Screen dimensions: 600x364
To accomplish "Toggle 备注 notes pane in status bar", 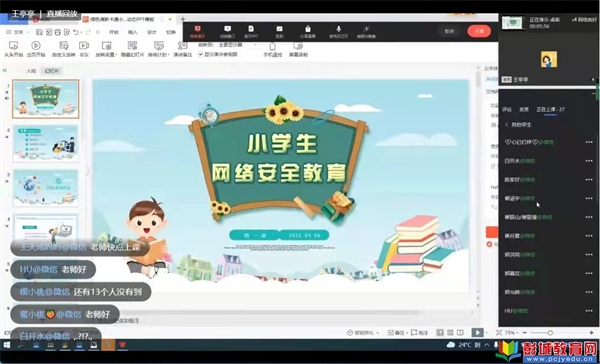I will tap(396, 333).
